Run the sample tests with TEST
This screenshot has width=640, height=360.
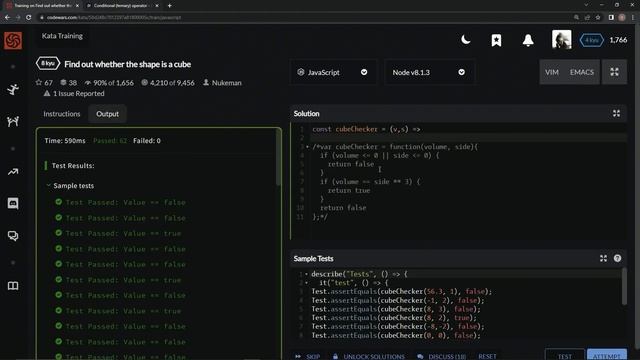click(x=565, y=355)
